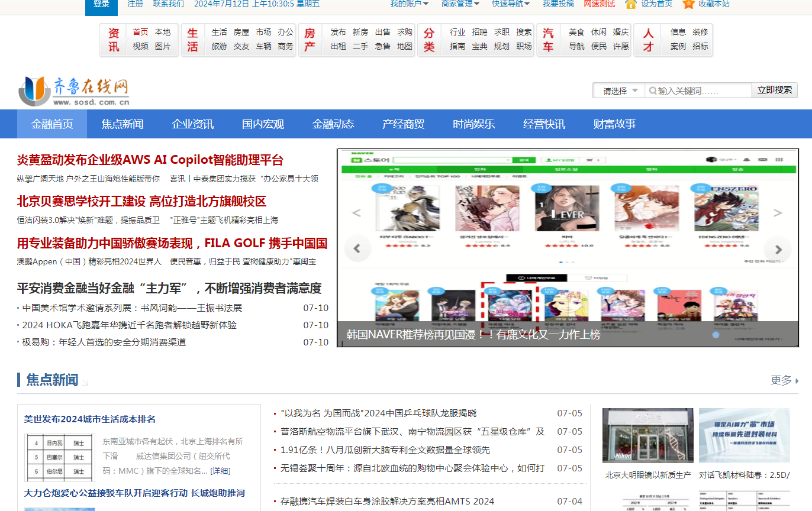Viewport: 812px width, 511px height.
Task: Switch to the 焦点新闻 navigation tab
Action: pos(123,124)
